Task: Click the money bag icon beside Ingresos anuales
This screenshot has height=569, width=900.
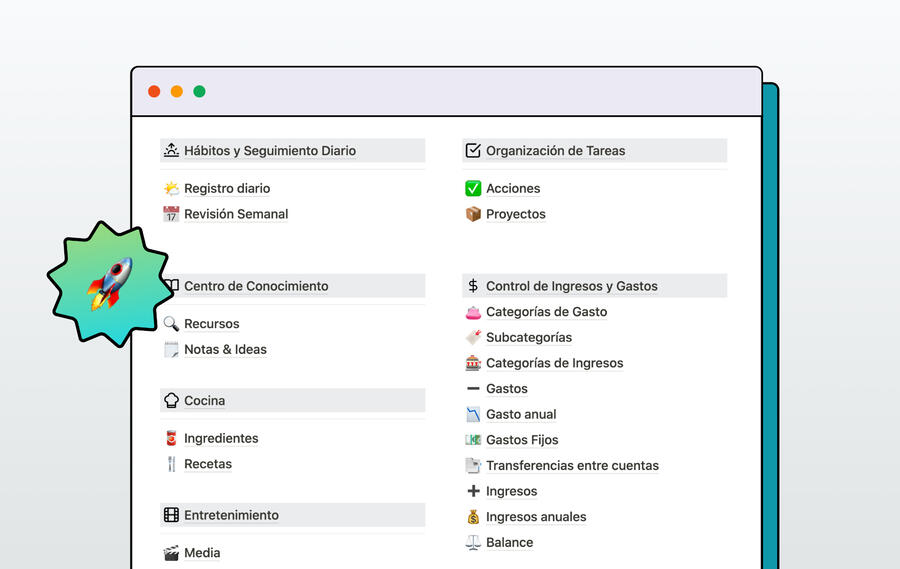Action: click(473, 517)
